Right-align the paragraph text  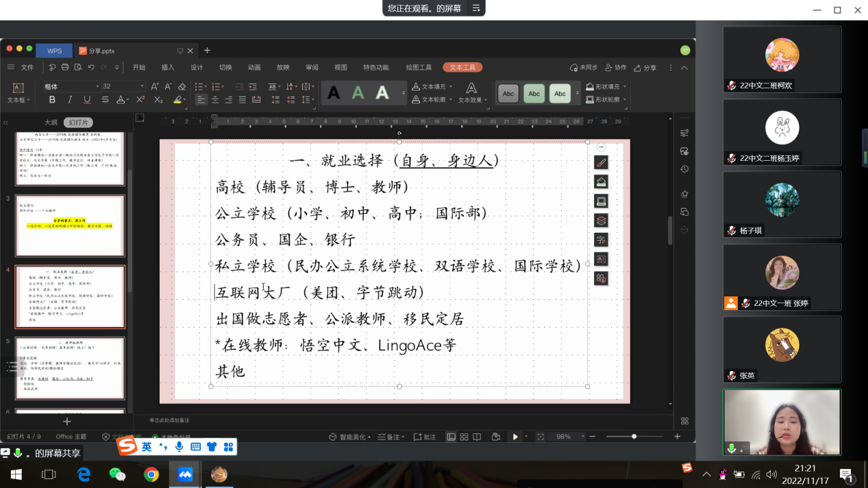click(229, 100)
